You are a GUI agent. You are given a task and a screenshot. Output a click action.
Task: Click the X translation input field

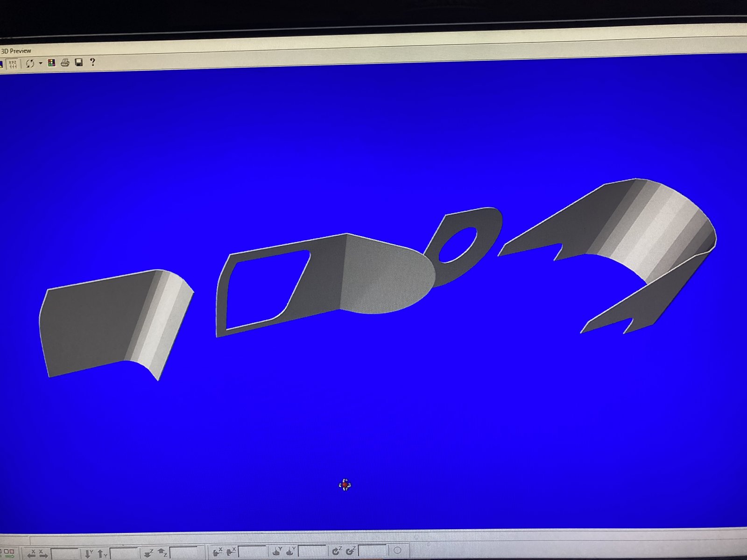(x=64, y=554)
